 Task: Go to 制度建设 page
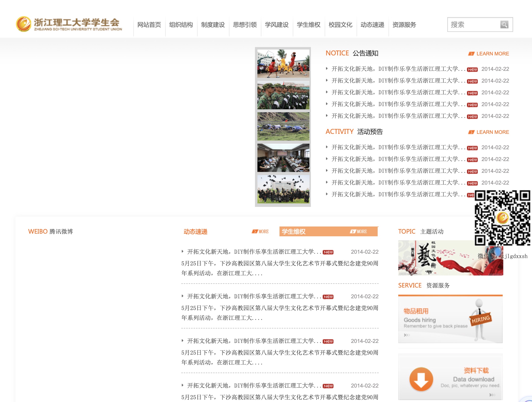[213, 25]
